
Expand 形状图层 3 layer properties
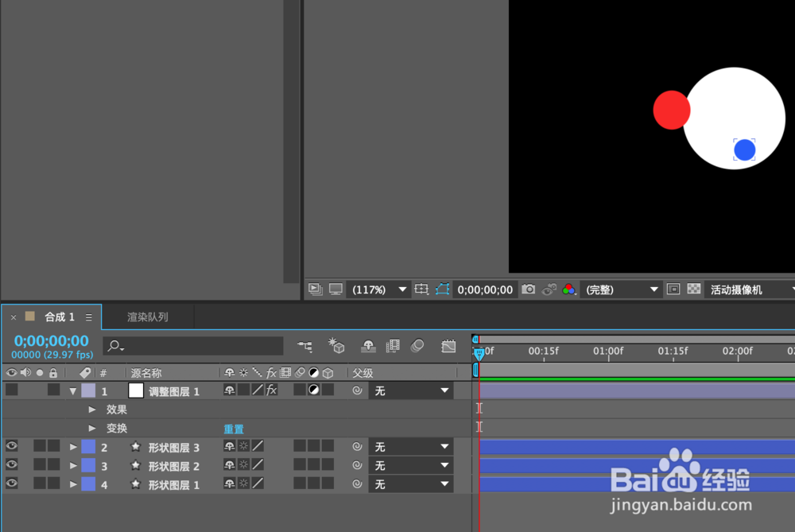[73, 447]
